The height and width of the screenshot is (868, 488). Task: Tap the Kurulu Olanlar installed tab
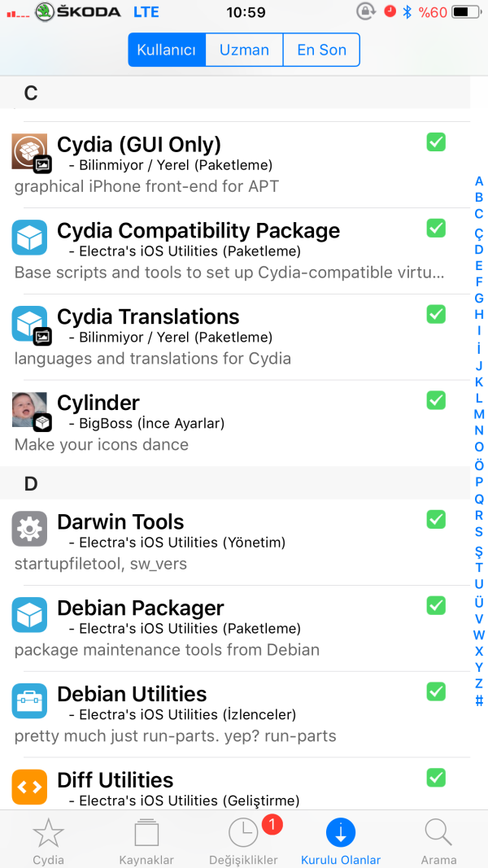(x=341, y=840)
